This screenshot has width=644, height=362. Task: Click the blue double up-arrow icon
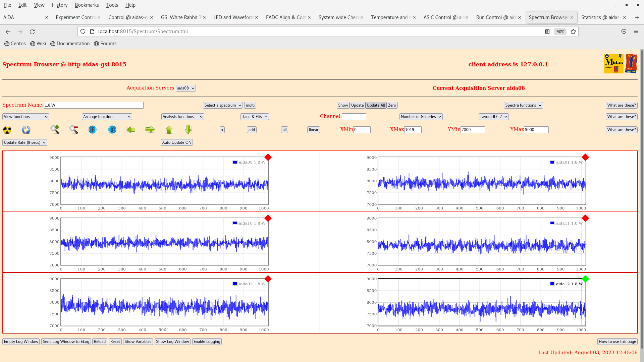[x=112, y=130]
